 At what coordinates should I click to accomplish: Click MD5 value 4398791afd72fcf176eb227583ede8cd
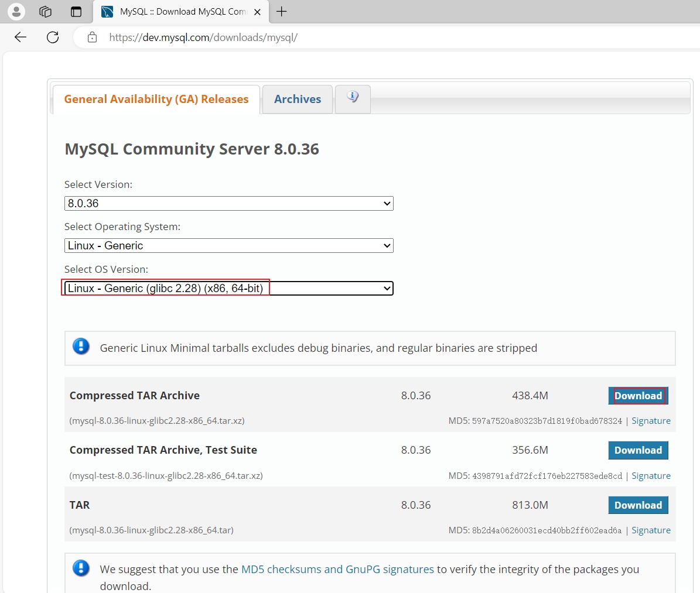click(x=547, y=476)
